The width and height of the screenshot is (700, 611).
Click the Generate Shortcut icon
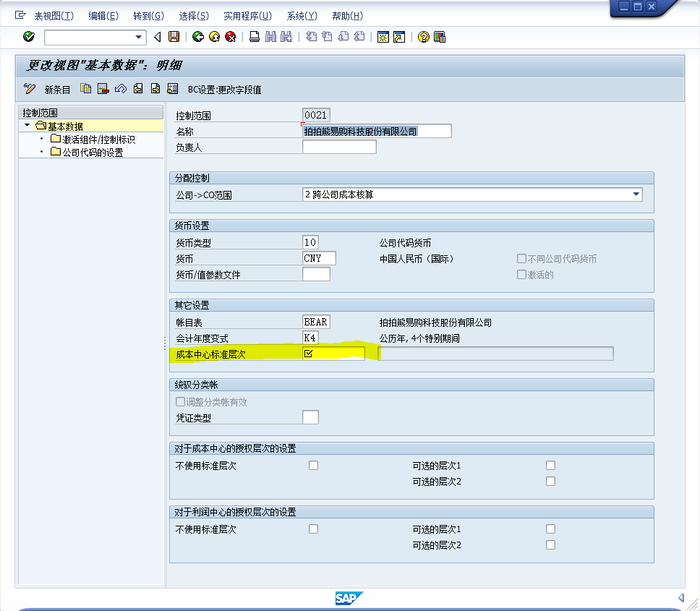pyautogui.click(x=399, y=37)
